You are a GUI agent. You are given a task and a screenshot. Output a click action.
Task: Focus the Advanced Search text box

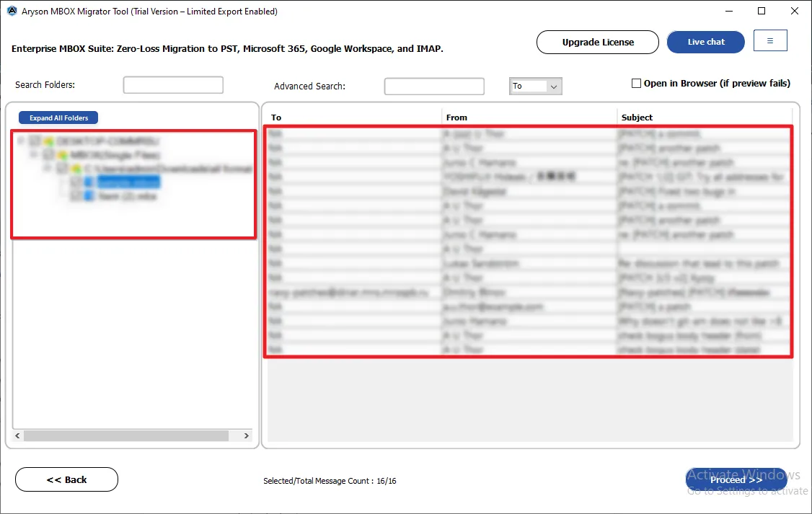point(434,87)
